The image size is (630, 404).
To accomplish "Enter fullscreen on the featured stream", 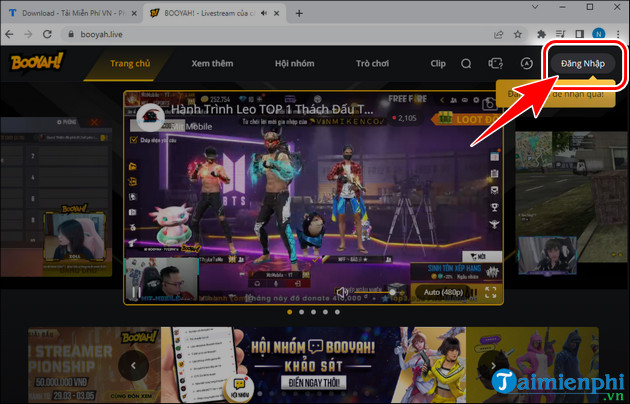I will point(491,292).
